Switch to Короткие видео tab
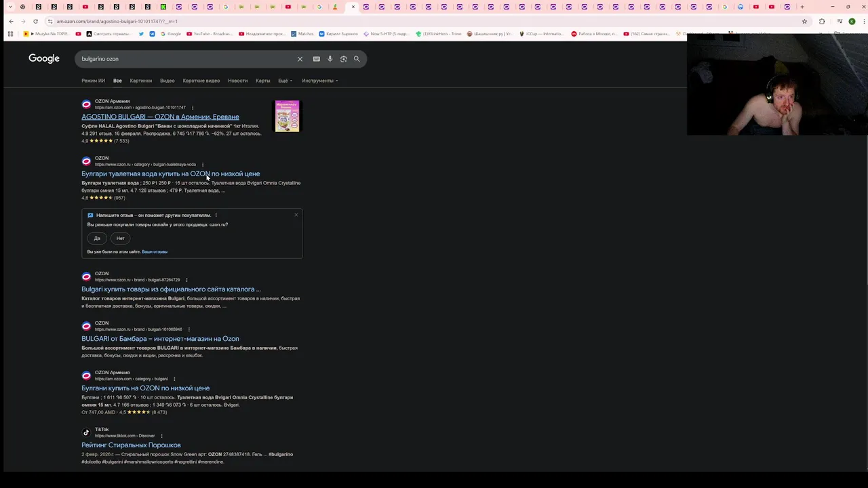The width and height of the screenshot is (868, 488). pyautogui.click(x=201, y=81)
